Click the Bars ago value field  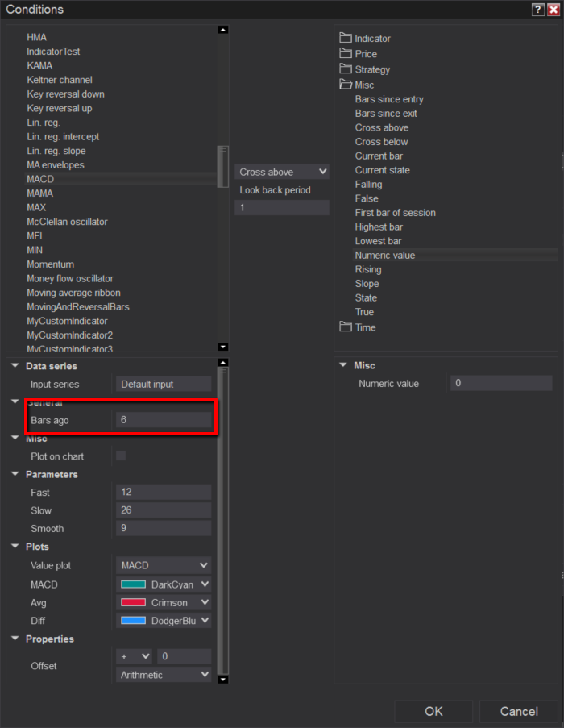[164, 420]
